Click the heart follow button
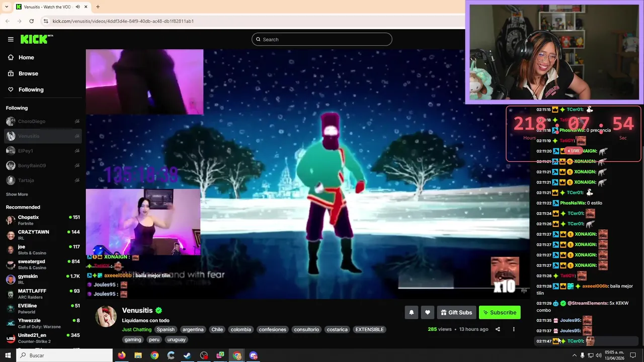Viewport: 644px width, 362px height. 427,312
